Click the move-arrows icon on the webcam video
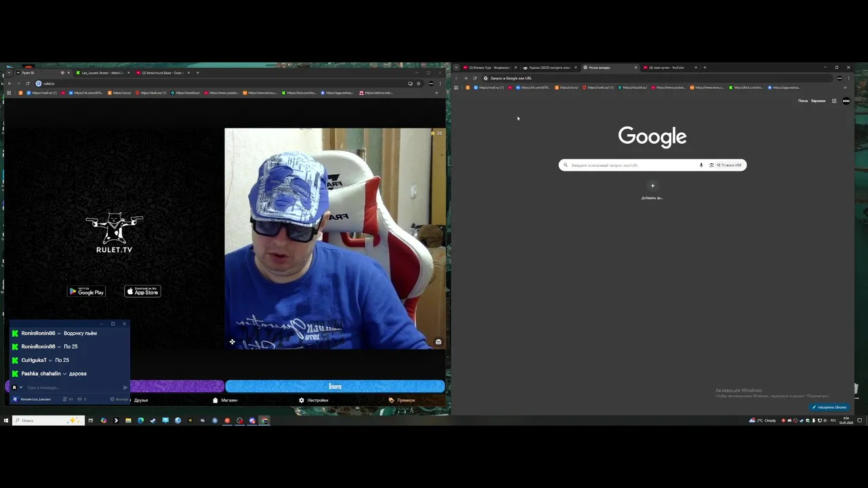The image size is (868, 488). [232, 342]
